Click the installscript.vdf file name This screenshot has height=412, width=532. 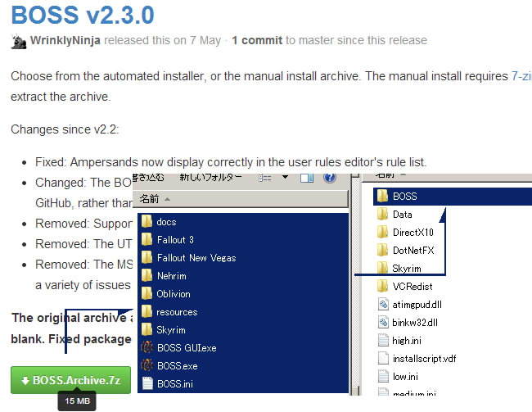coord(424,358)
